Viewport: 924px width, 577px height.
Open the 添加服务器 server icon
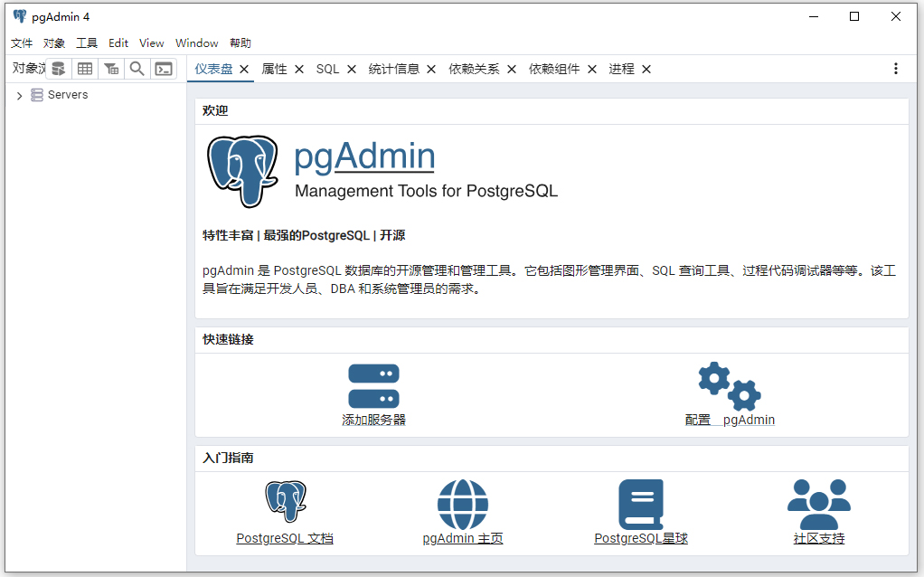[374, 386]
